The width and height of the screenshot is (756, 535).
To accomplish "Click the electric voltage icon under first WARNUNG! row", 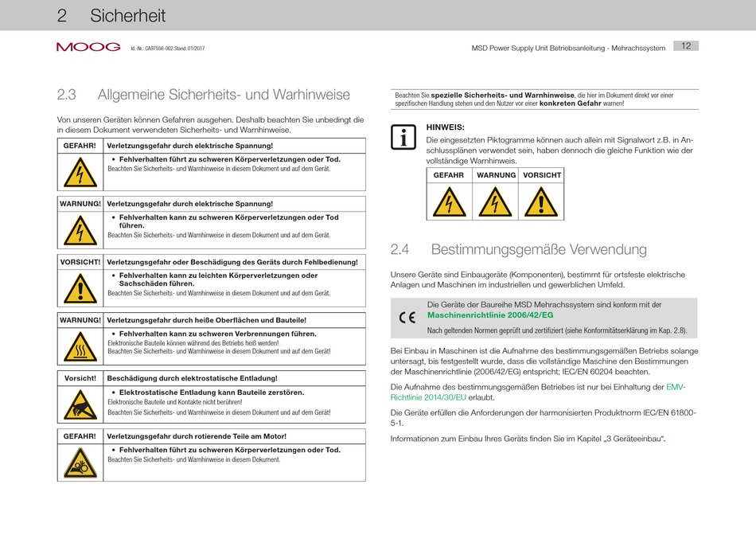I will click(80, 230).
